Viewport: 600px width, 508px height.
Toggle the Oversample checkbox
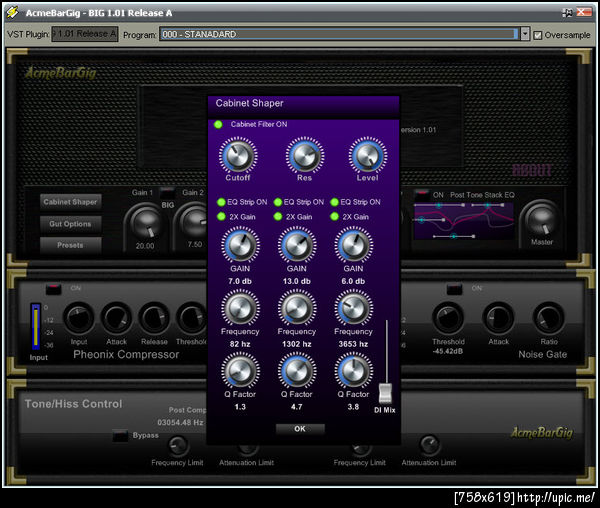[x=538, y=35]
